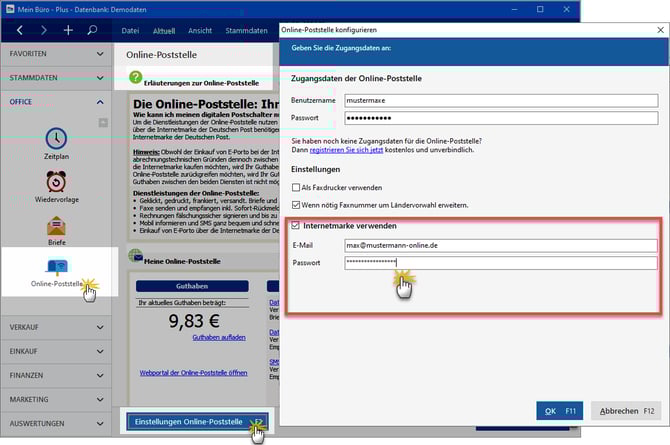670x445 pixels.
Task: Click the green question mark help icon
Action: pos(136,77)
